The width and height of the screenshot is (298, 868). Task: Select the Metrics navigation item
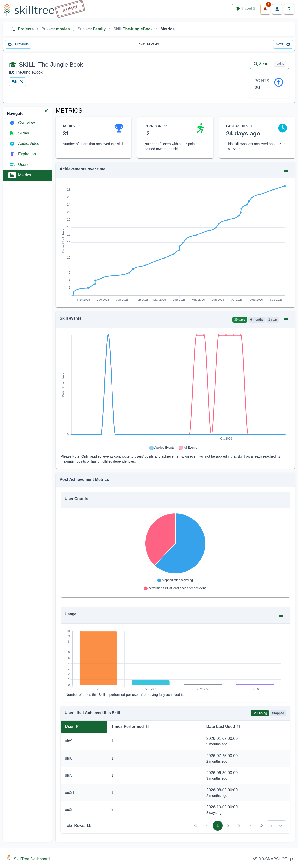pos(27,175)
